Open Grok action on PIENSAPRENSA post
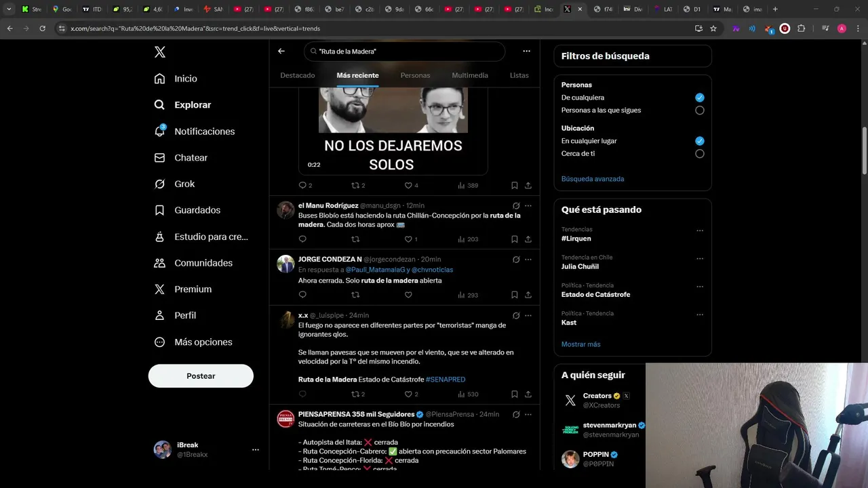Image resolution: width=868 pixels, height=488 pixels. (x=516, y=414)
